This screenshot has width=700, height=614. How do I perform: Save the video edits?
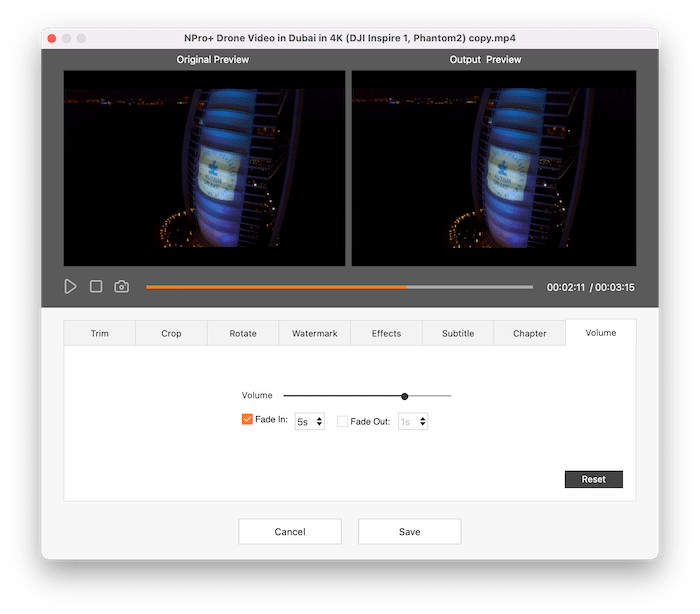coord(409,531)
